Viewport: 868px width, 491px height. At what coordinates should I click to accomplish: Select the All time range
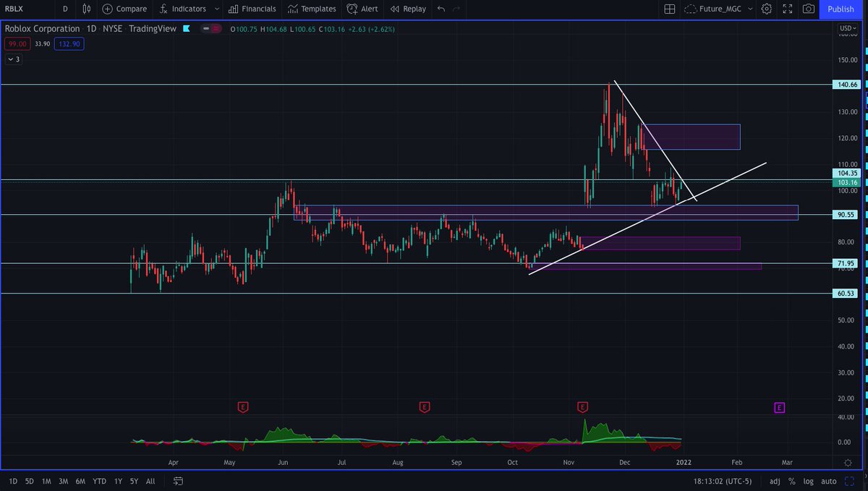150,481
